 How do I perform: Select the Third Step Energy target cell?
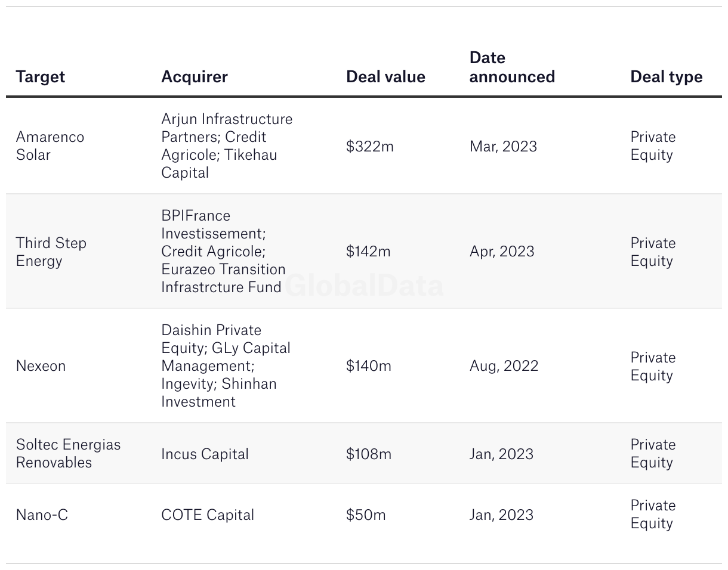click(x=51, y=252)
